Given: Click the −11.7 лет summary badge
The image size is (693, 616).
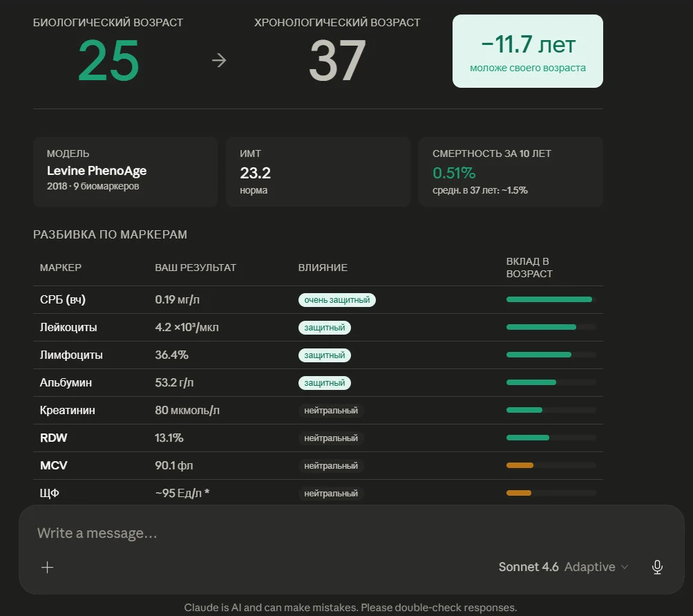Looking at the screenshot, I should coord(528,51).
